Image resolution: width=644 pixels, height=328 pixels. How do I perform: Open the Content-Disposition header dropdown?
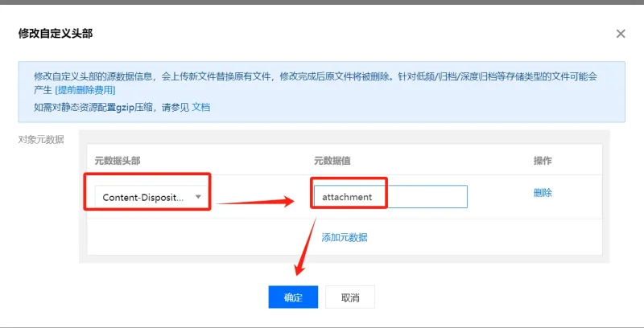(151, 197)
